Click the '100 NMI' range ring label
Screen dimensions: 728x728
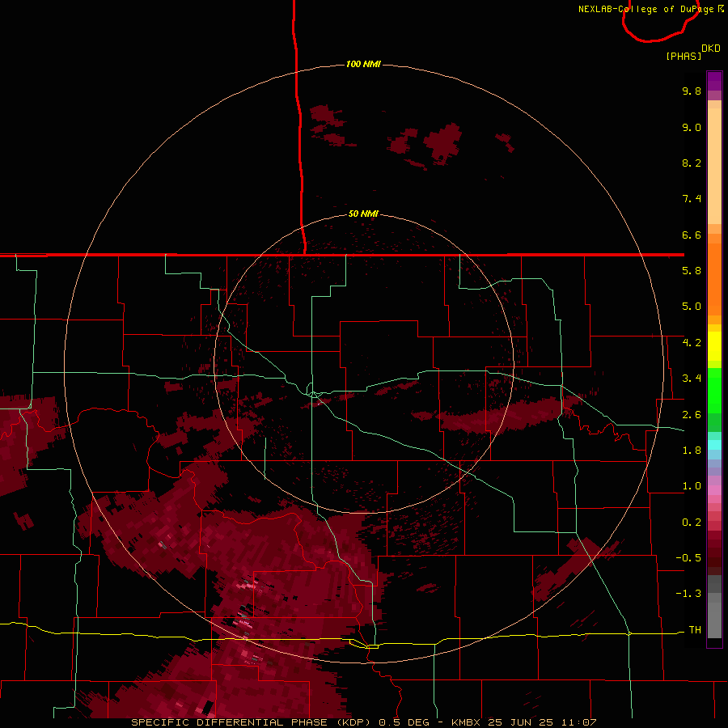pos(363,64)
